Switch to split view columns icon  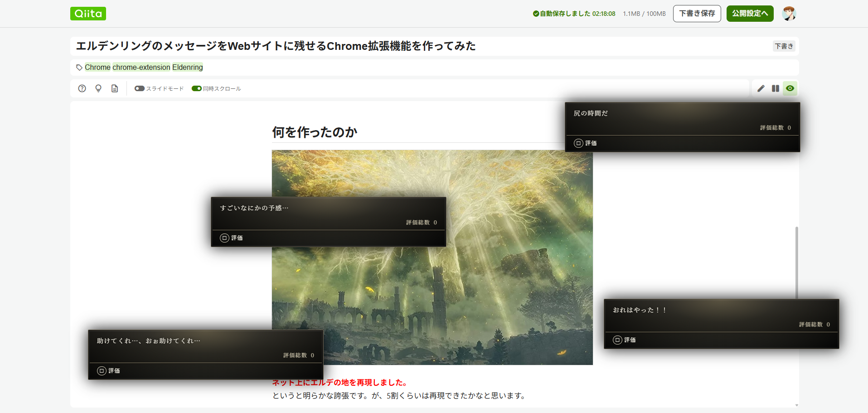click(x=776, y=88)
